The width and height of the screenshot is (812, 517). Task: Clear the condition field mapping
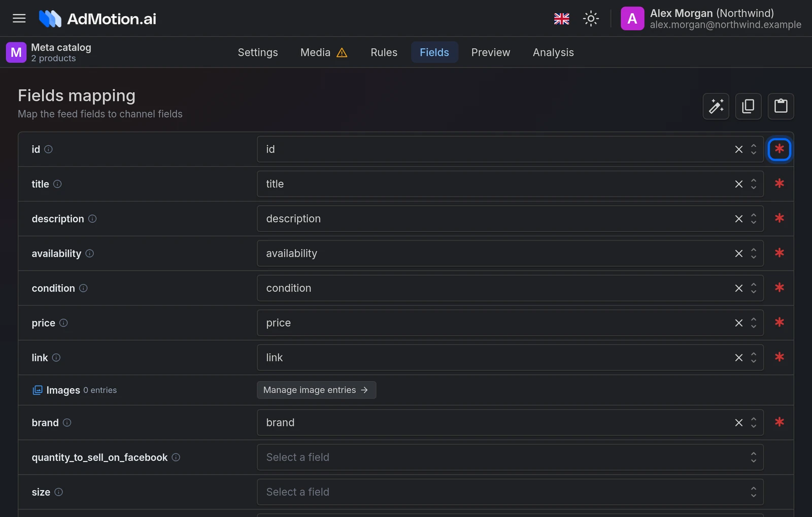(x=738, y=288)
